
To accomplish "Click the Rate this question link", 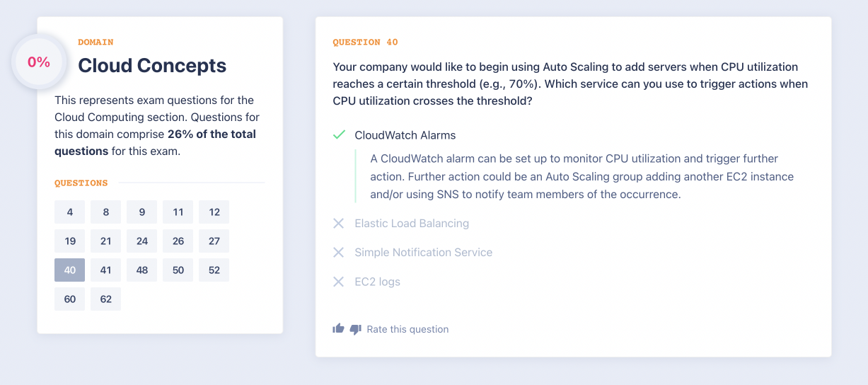I will 407,329.
